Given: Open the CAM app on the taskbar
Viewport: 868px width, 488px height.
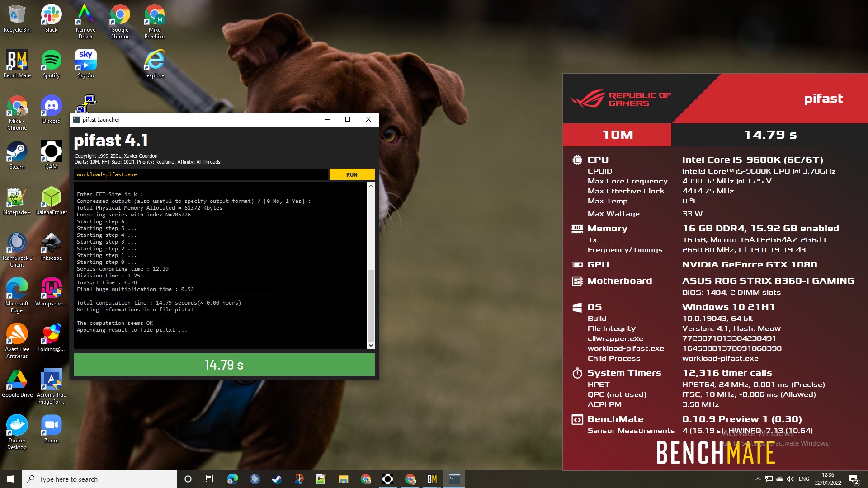Looking at the screenshot, I should pos(387,479).
